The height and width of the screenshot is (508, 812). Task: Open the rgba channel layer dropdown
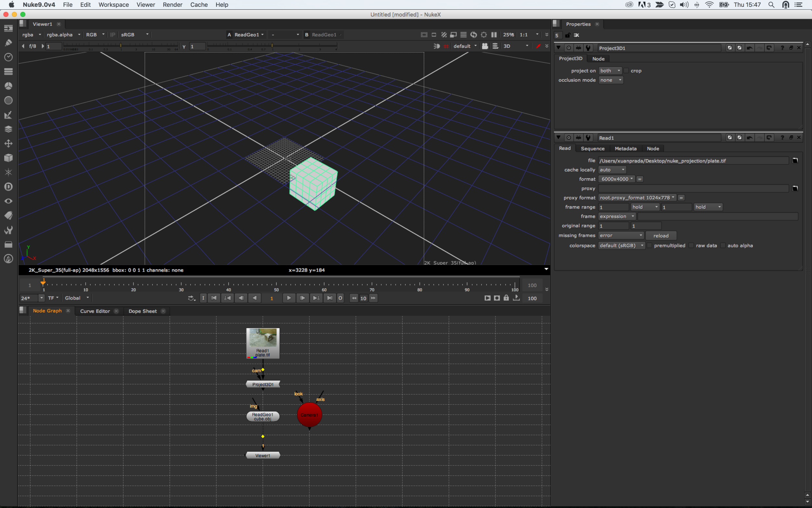(x=32, y=34)
